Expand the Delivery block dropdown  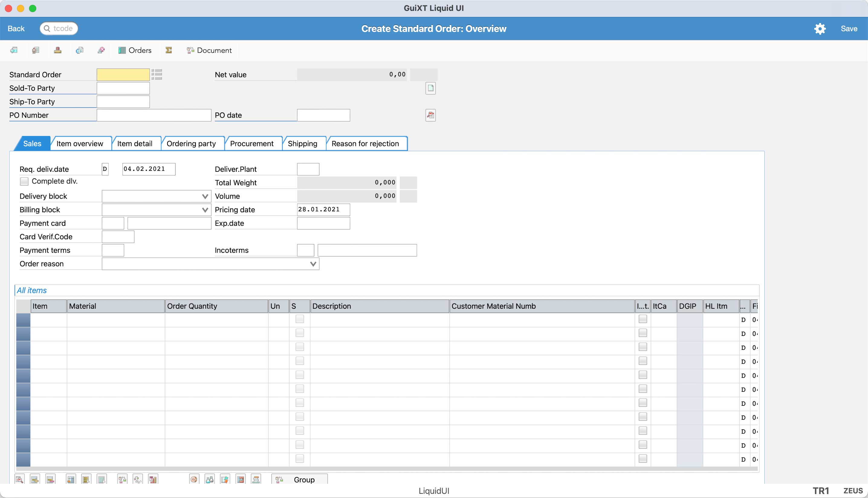pos(205,196)
